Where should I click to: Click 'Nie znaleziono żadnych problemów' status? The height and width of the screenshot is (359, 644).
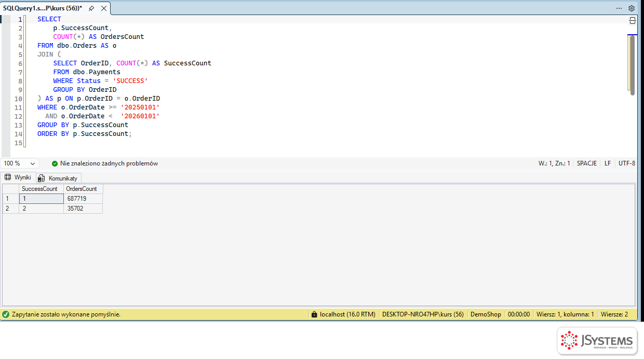pos(109,163)
